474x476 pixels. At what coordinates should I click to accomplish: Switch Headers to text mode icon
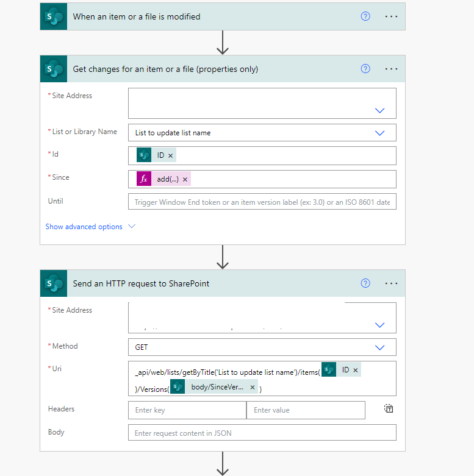(389, 409)
